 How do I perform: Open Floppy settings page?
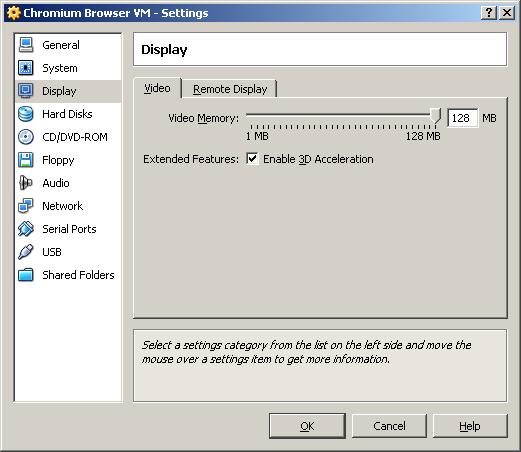(x=58, y=160)
